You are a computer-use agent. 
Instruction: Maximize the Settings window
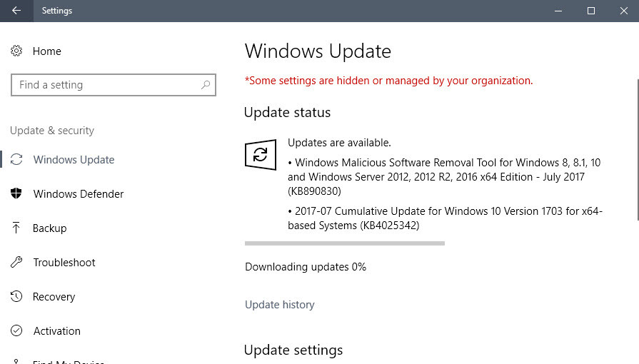[591, 11]
